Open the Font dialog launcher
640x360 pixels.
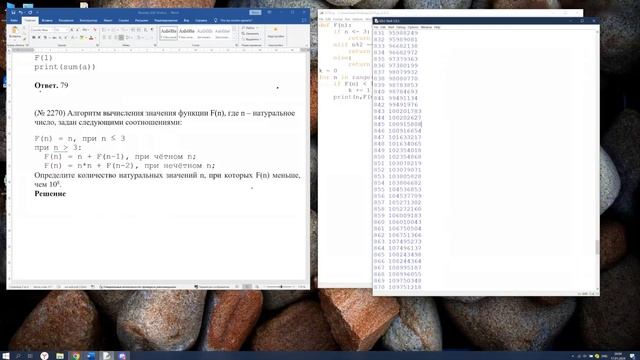pos(98,45)
